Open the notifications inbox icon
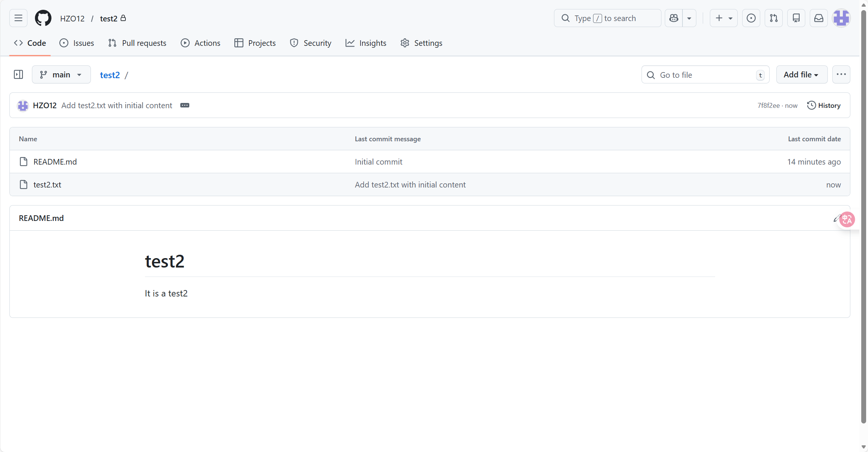The width and height of the screenshot is (868, 452). [819, 18]
